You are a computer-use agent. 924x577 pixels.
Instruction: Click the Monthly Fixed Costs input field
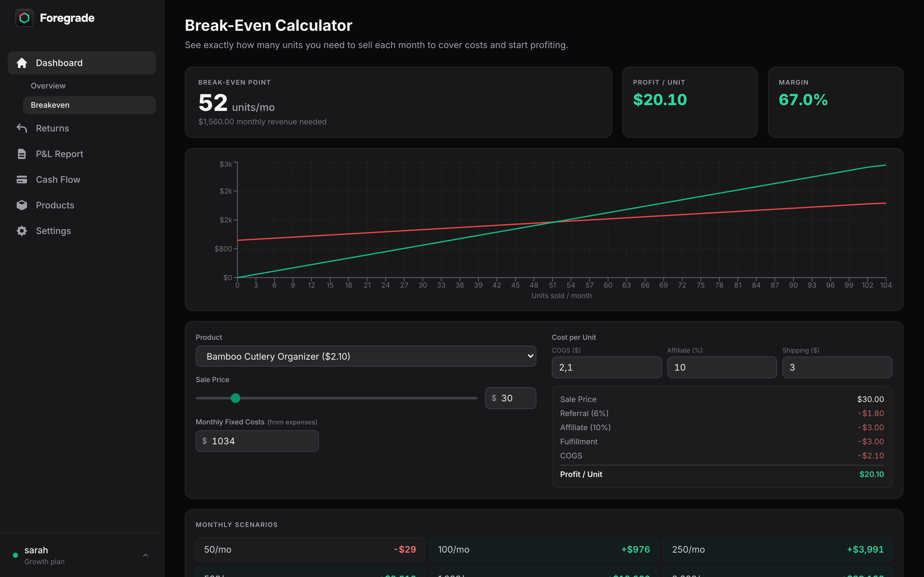tap(257, 441)
